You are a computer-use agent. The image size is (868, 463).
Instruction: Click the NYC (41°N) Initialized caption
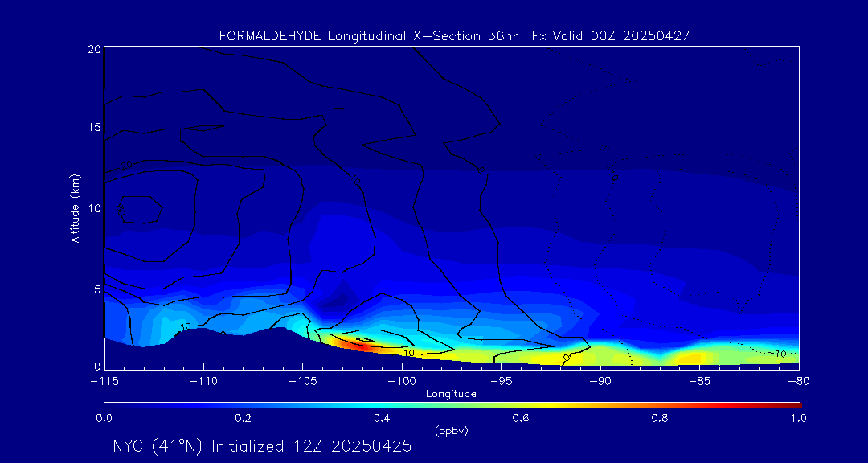click(262, 446)
